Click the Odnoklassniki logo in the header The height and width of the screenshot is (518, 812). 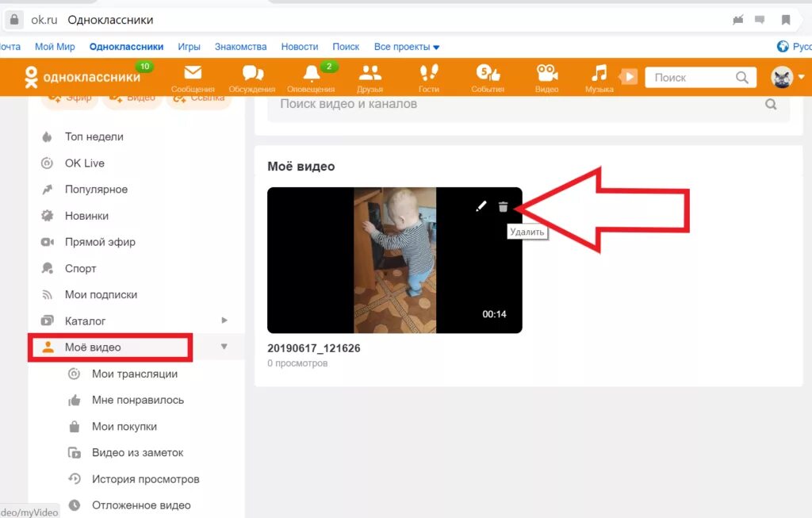click(x=82, y=77)
